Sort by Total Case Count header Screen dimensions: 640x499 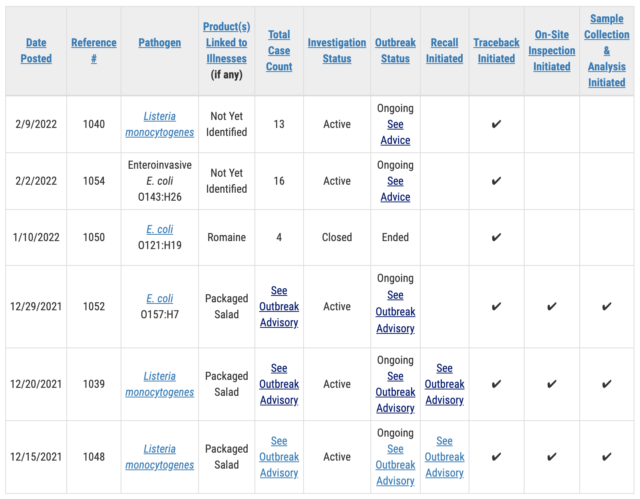279,51
